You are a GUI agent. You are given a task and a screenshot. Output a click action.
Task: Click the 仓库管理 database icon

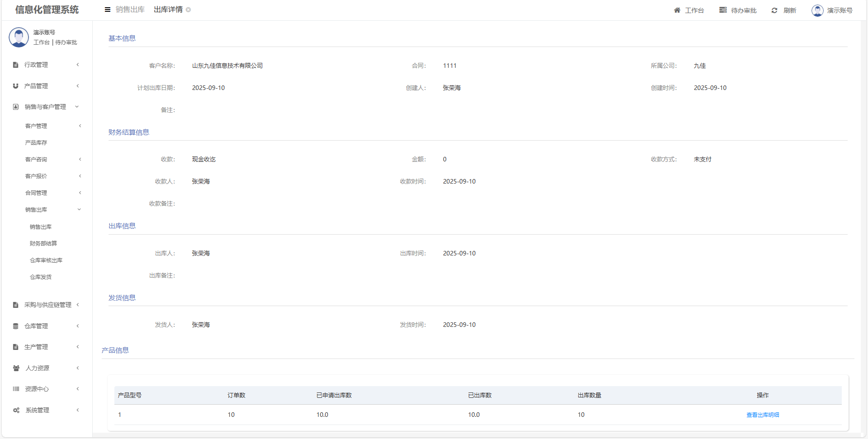(16, 326)
